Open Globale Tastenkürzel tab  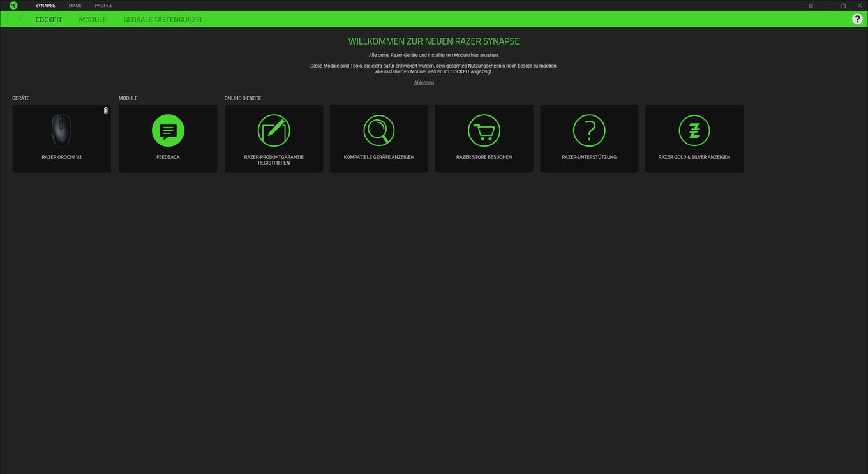pyautogui.click(x=163, y=20)
